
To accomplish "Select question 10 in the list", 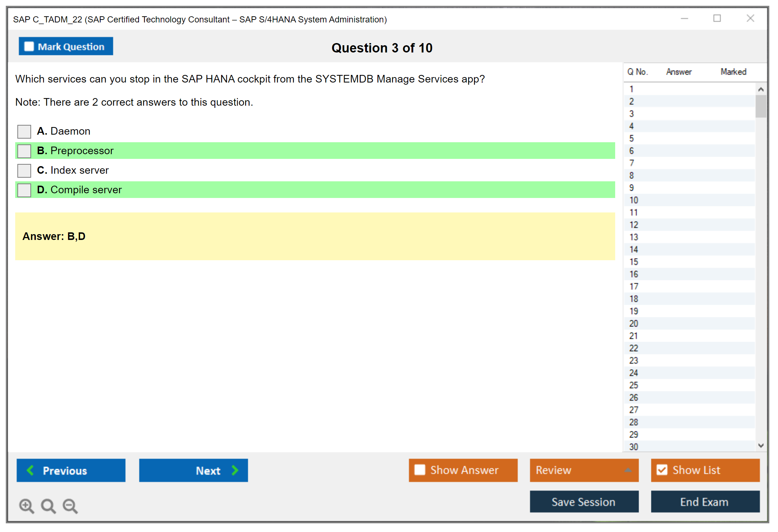I will coord(634,200).
